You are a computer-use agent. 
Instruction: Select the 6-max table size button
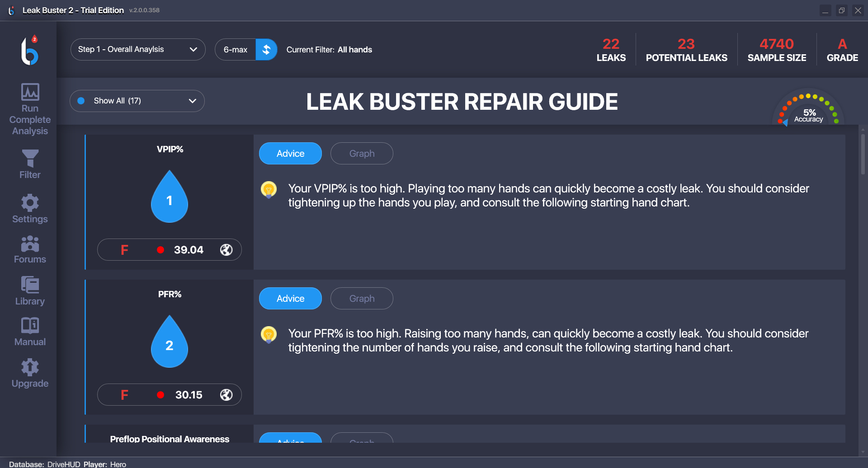236,50
